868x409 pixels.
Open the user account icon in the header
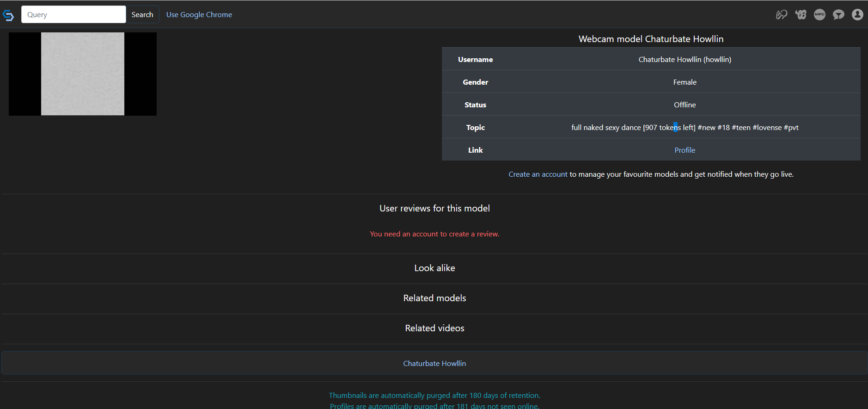click(x=857, y=15)
